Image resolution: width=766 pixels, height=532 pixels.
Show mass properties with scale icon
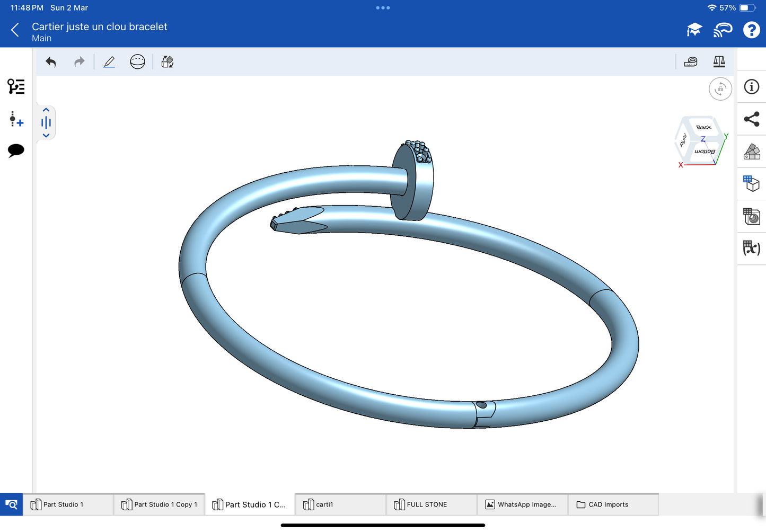(x=719, y=62)
